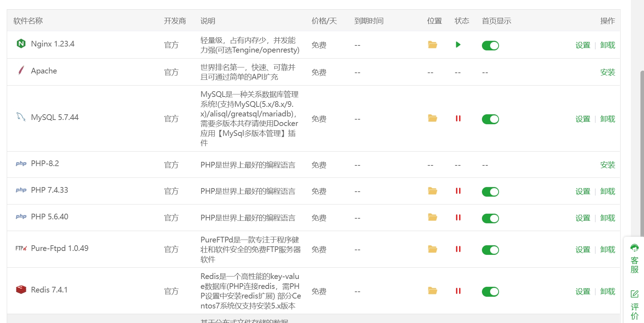644x323 pixels.
Task: Open PHP 7.4.33 folder location
Action: tap(433, 191)
